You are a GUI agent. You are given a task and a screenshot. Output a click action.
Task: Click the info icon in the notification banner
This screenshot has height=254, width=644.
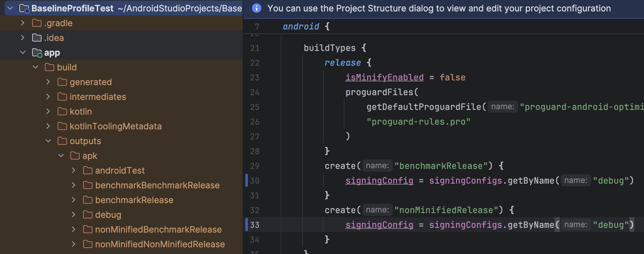[256, 8]
